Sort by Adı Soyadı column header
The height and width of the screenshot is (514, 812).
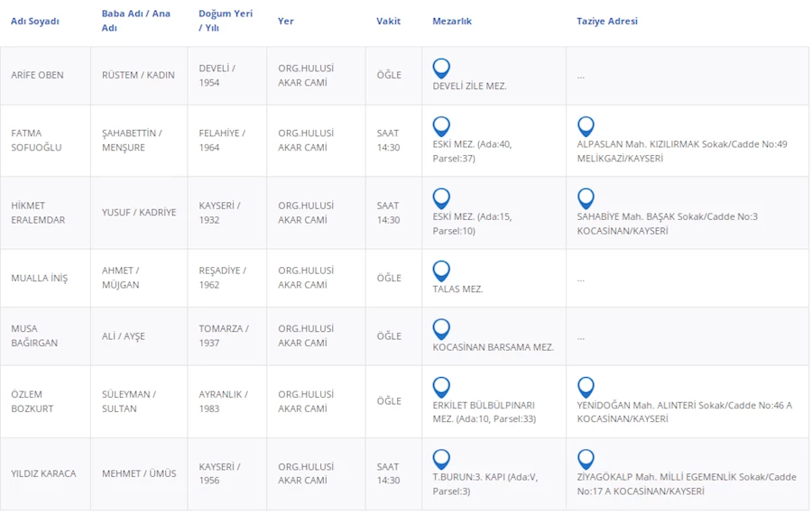pos(34,22)
